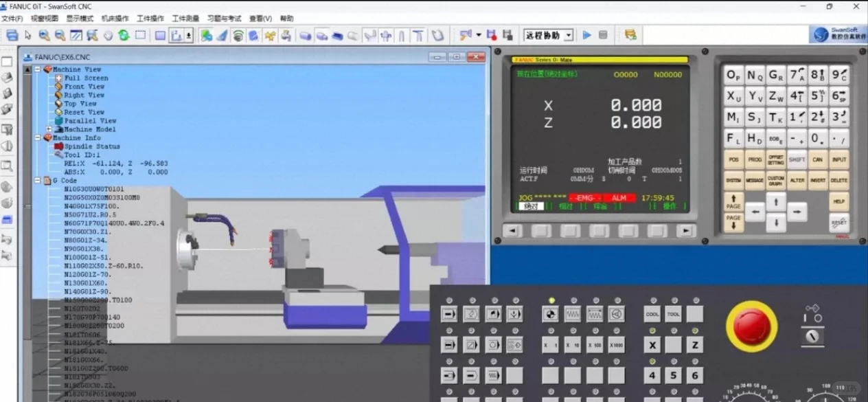
Task: Click Spindle Status tree entry
Action: coord(92,146)
